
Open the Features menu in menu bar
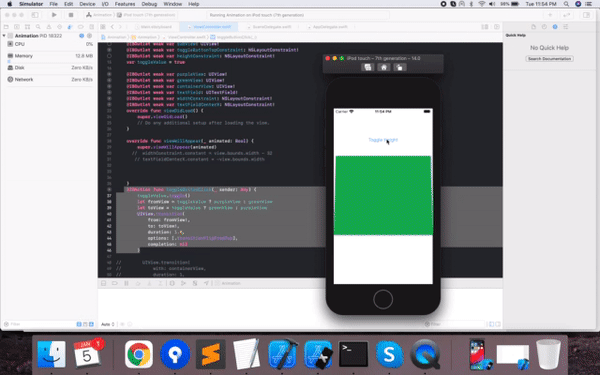coord(125,4)
